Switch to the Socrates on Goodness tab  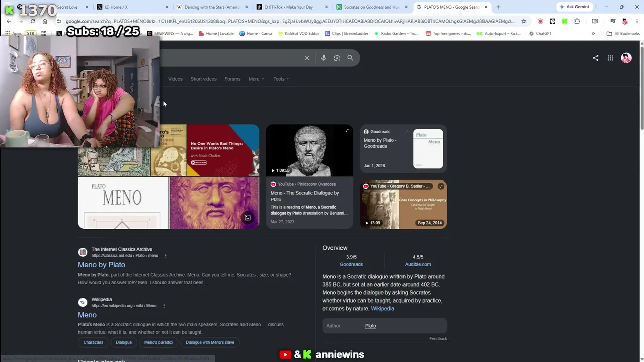371,7
